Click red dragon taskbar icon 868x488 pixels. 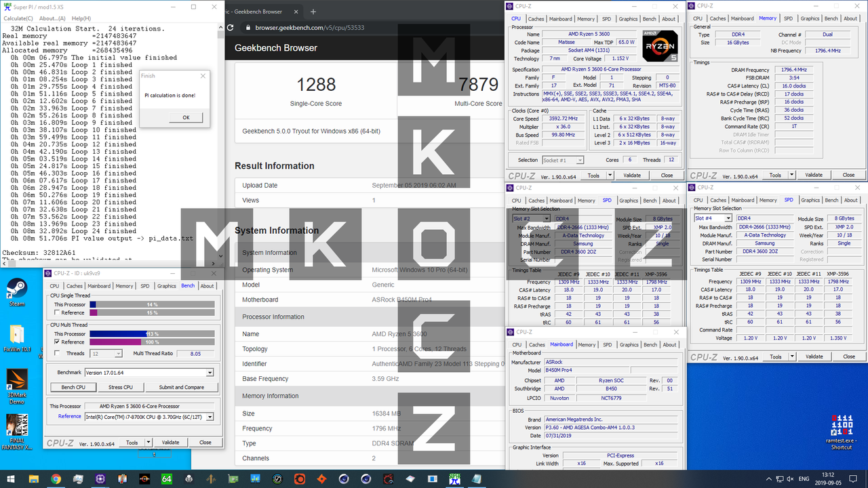pyautogui.click(x=388, y=479)
